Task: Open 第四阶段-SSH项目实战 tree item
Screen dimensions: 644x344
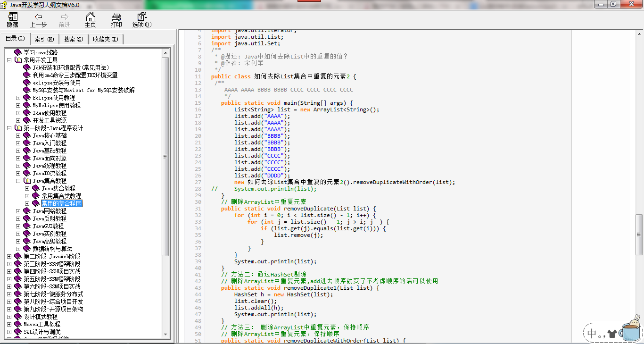Action: tap(52, 271)
